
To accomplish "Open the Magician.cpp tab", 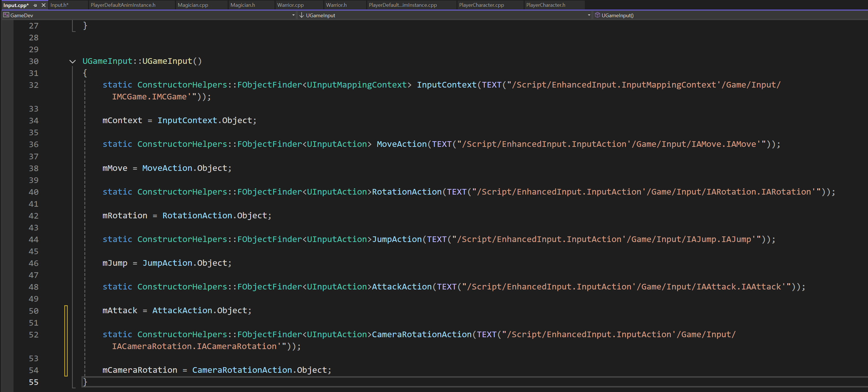I will point(193,5).
